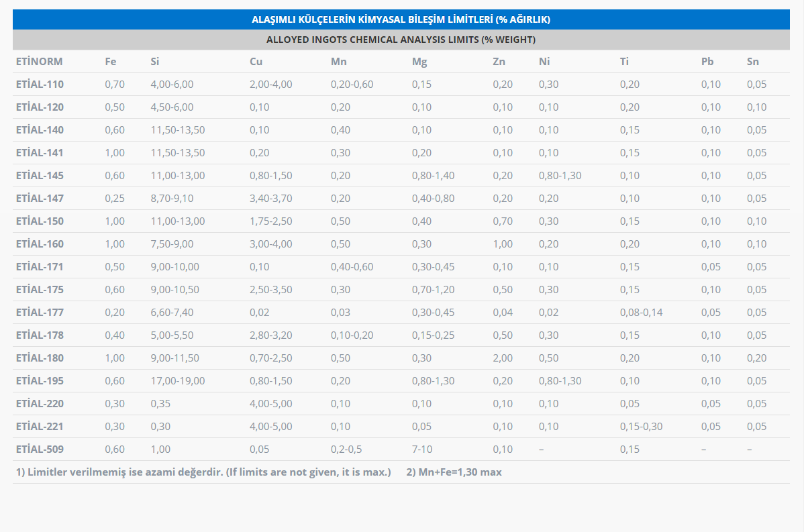Click the 0,15-0,30 Ti value for ETİAL-221
This screenshot has height=532, width=804.
(x=641, y=427)
